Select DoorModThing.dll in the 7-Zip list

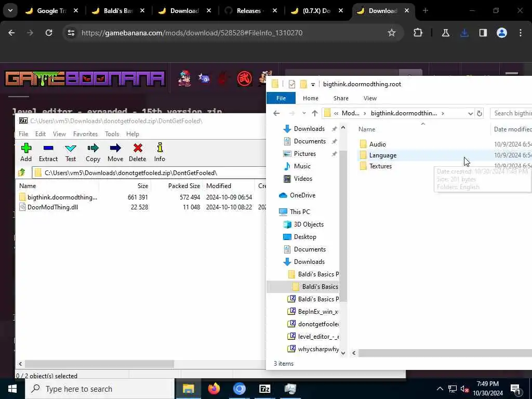(x=48, y=207)
